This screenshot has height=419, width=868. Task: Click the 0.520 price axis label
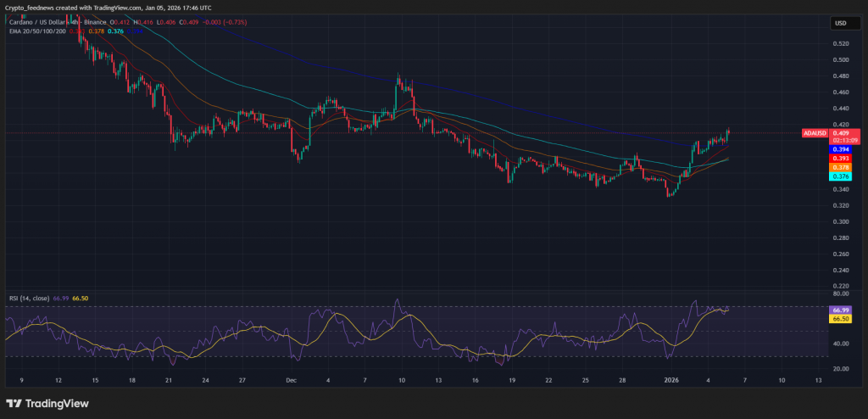click(x=840, y=43)
